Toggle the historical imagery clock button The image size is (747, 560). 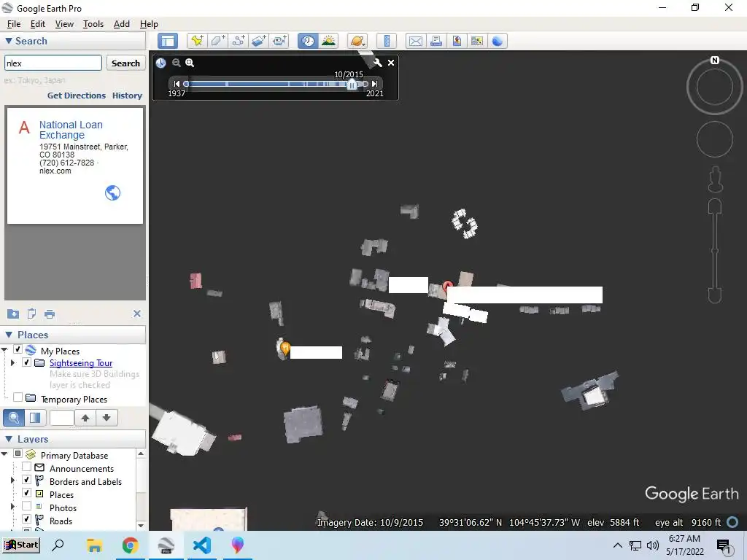(308, 41)
